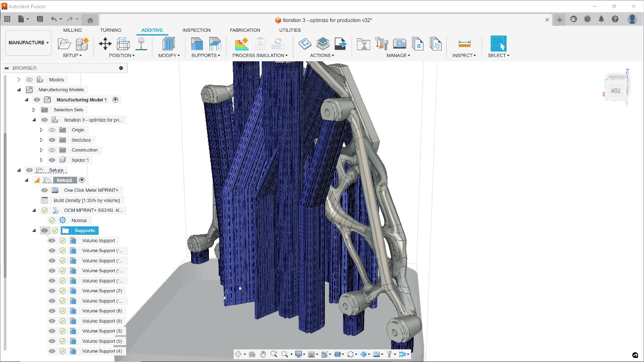Click the Home icon next to the toolbar
This screenshot has height=362, width=644.
click(90, 20)
